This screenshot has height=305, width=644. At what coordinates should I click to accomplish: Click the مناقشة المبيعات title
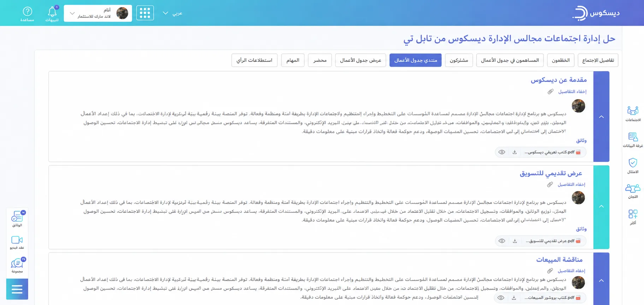[x=559, y=259]
